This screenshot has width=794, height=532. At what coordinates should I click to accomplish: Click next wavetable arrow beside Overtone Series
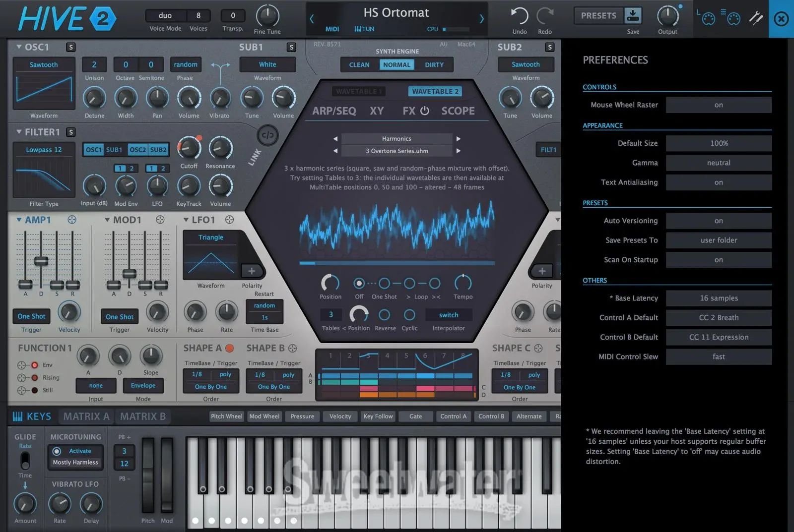(458, 151)
